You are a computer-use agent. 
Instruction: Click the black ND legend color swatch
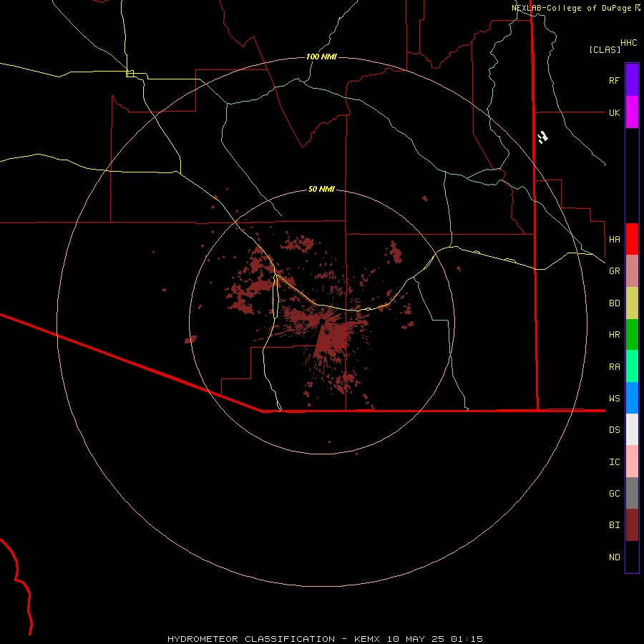point(632,557)
